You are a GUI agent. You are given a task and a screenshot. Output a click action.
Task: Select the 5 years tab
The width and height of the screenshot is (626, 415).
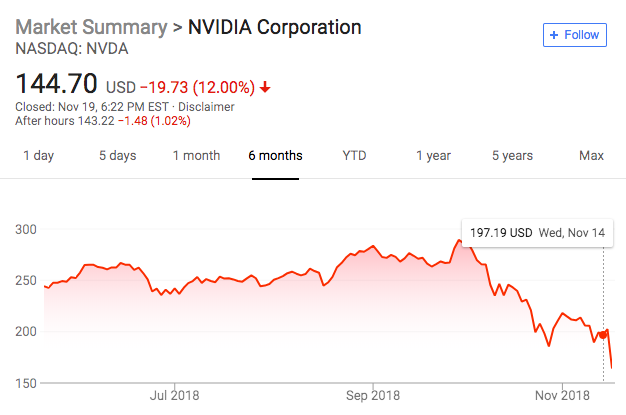click(x=512, y=156)
